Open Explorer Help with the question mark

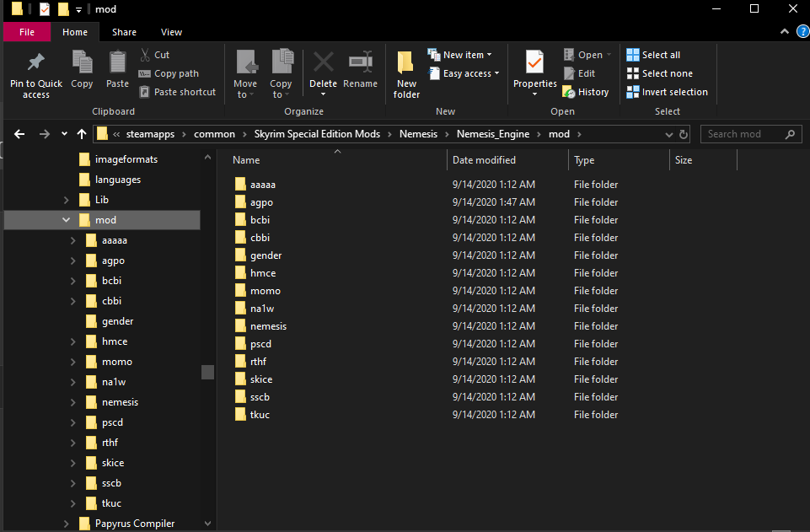803,31
